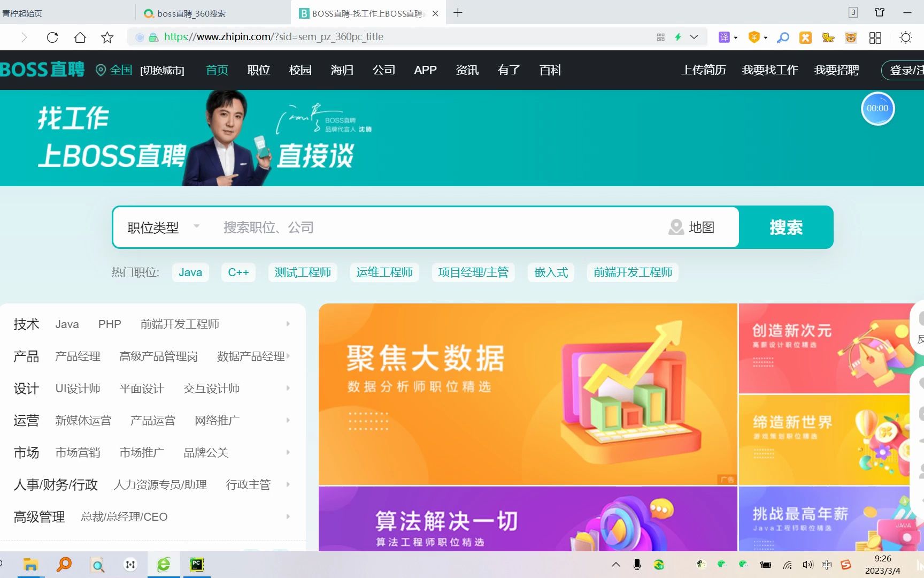Open the 首页 nav item
Screen dimensions: 924x578
point(217,70)
